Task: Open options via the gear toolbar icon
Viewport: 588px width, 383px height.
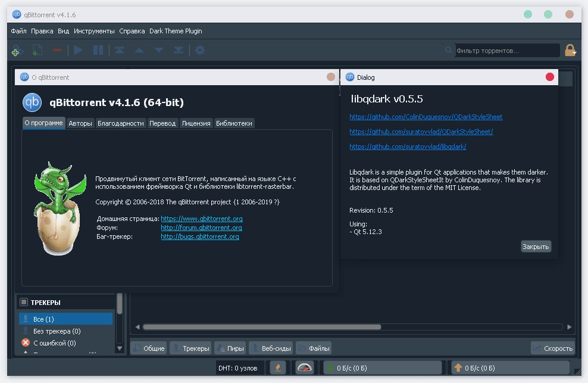Action: coord(200,50)
